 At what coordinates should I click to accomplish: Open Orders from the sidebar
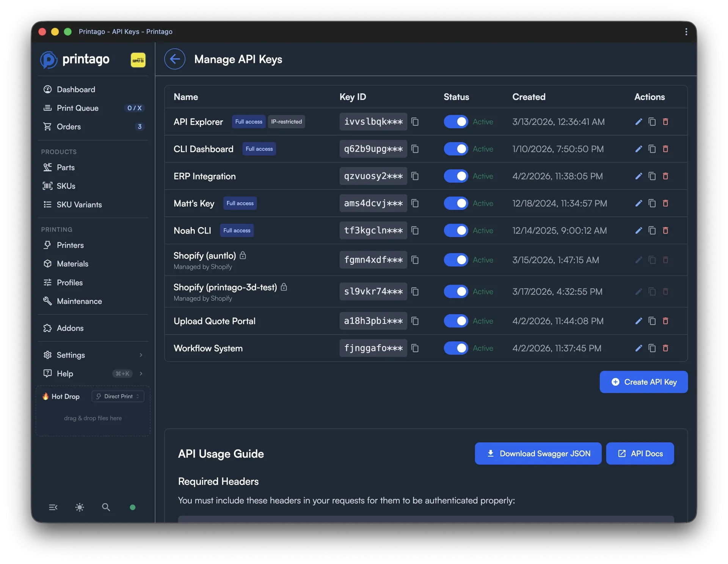click(69, 127)
